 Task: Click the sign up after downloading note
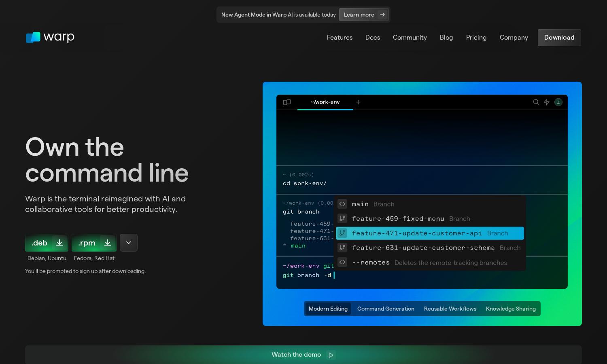pyautogui.click(x=85, y=271)
